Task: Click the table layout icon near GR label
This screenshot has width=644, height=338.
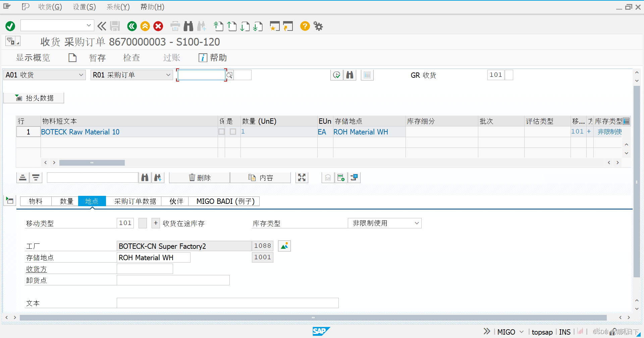Action: (x=367, y=75)
